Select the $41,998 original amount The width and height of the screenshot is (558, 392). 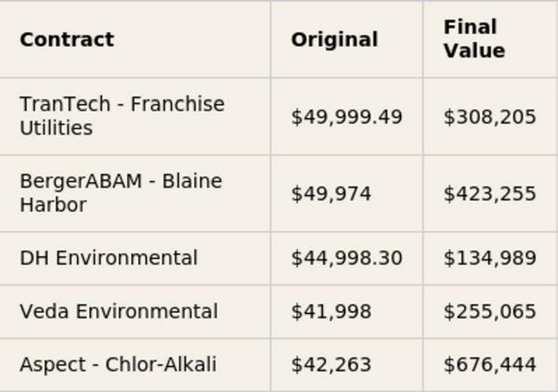(331, 312)
